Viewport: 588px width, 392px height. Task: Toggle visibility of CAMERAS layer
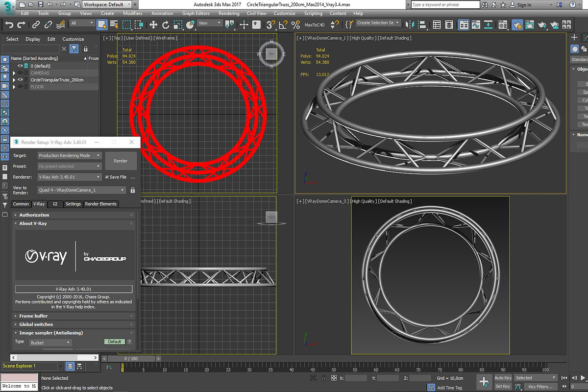[x=21, y=73]
